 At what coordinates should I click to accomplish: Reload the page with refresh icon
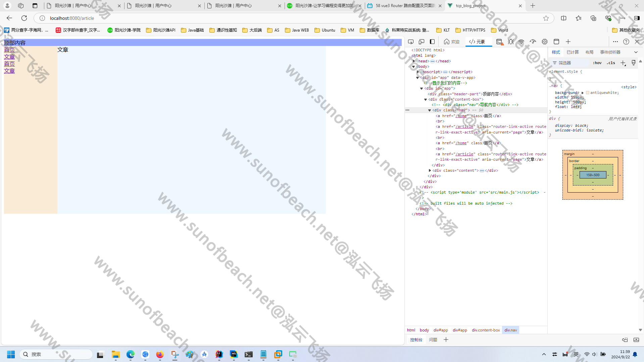tap(24, 18)
